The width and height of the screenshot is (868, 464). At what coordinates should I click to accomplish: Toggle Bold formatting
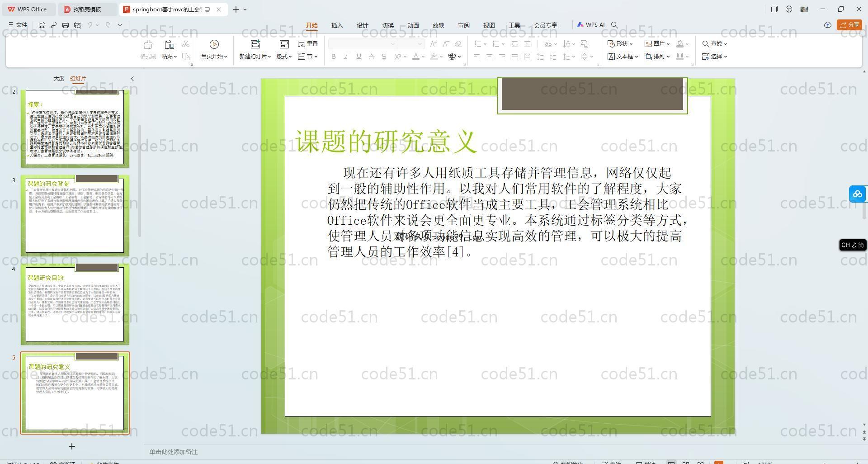point(334,57)
